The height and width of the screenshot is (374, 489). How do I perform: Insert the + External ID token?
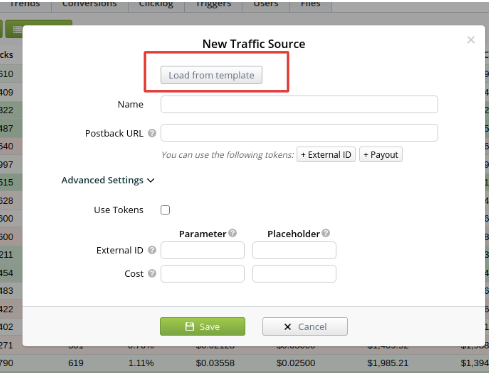[x=326, y=155]
